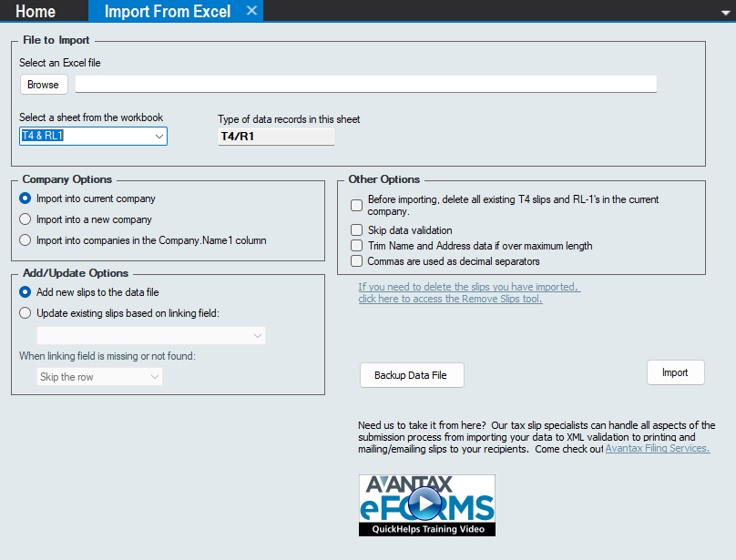The width and height of the screenshot is (736, 560).
Task: Tick the Skip data validation checkbox
Action: pos(357,230)
